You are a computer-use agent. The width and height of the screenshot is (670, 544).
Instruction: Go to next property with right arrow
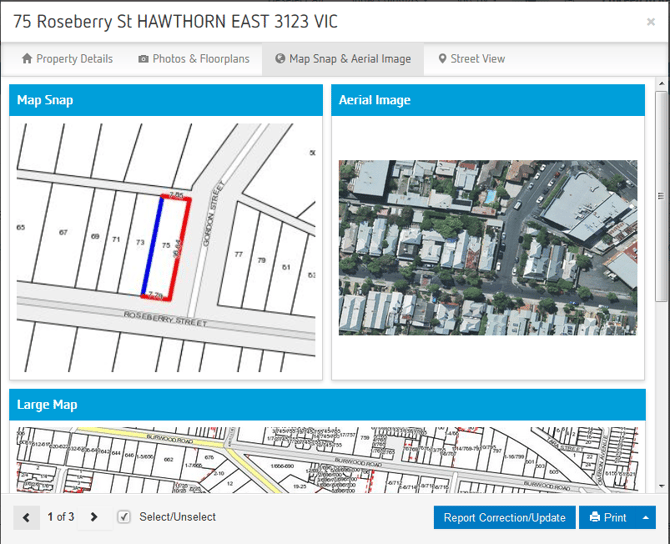tap(94, 517)
